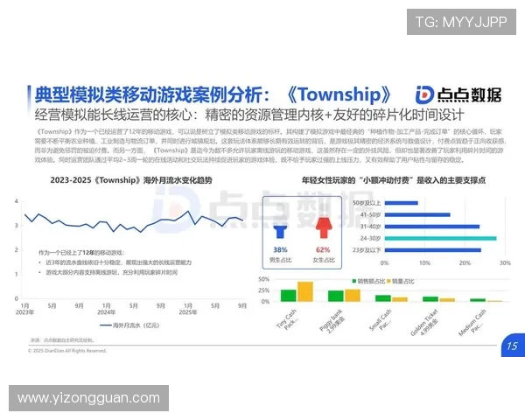525x420 pixels.
Task: Click the 23岁及以下 age label
Action: click(x=367, y=250)
